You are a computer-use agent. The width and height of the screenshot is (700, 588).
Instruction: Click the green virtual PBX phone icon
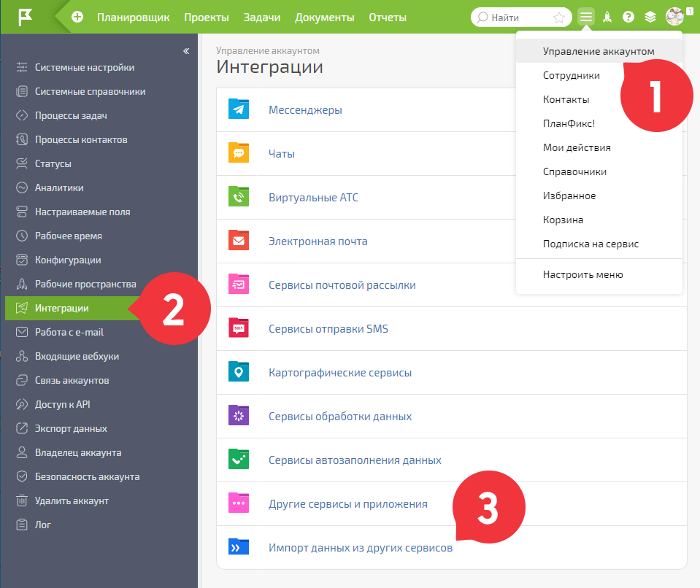click(x=239, y=196)
